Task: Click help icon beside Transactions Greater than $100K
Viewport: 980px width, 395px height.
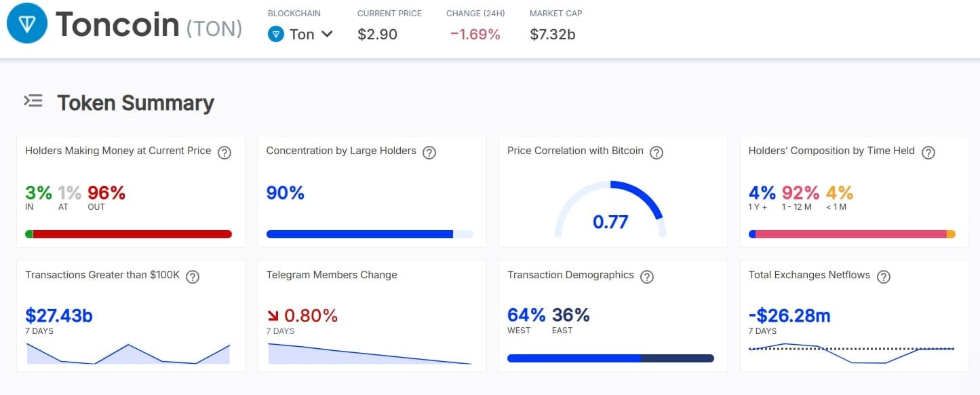Action: coord(193,276)
